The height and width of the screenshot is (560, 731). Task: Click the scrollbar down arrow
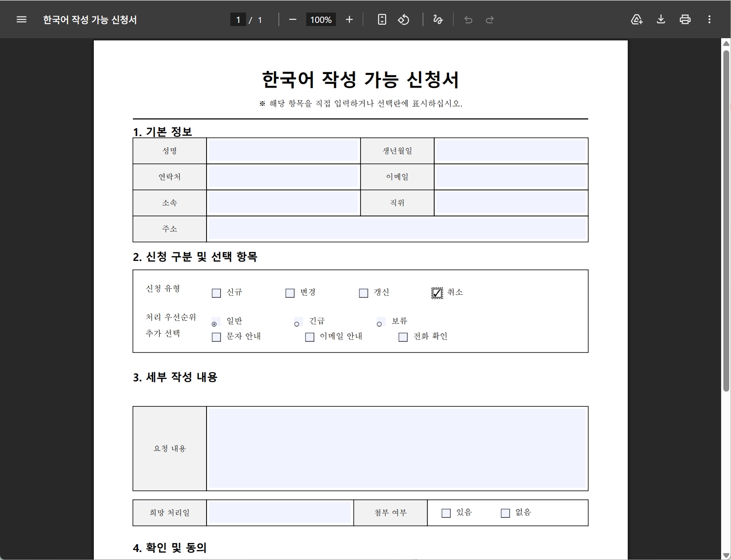[726, 556]
